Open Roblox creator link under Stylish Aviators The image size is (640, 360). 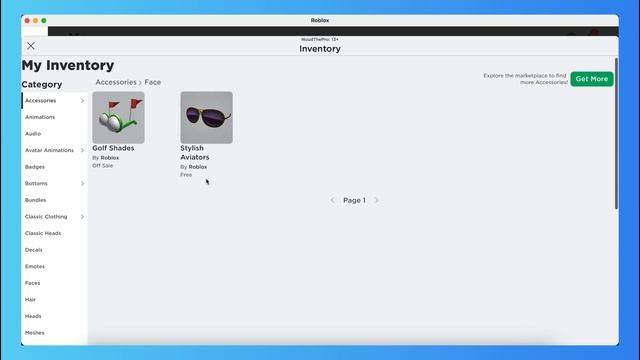[198, 167]
